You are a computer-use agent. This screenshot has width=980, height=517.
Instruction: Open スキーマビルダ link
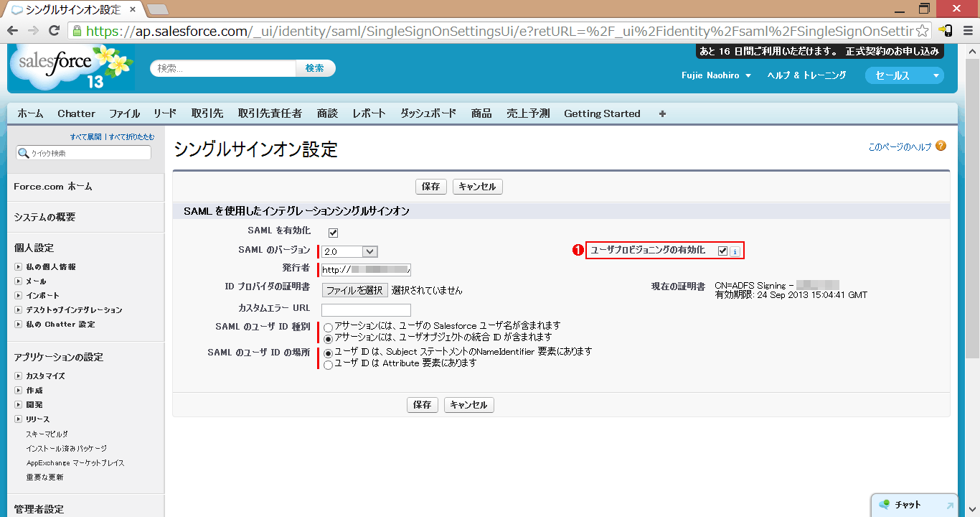pyautogui.click(x=47, y=434)
